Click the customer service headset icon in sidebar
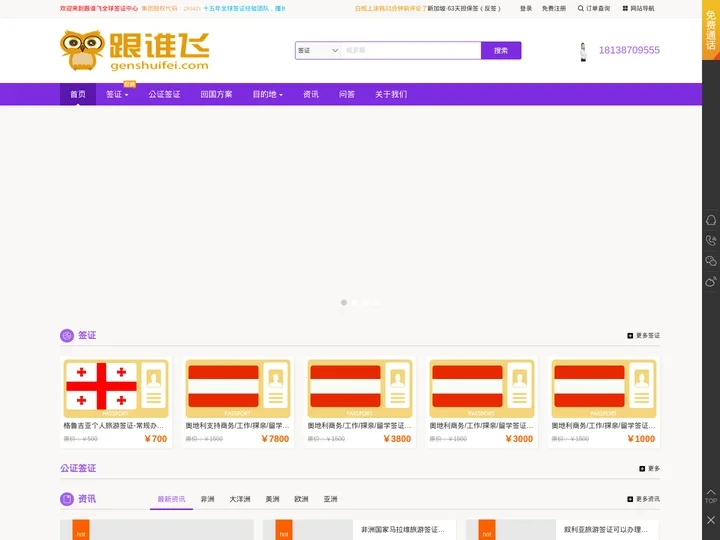Screen dimensions: 720x540 (711, 220)
